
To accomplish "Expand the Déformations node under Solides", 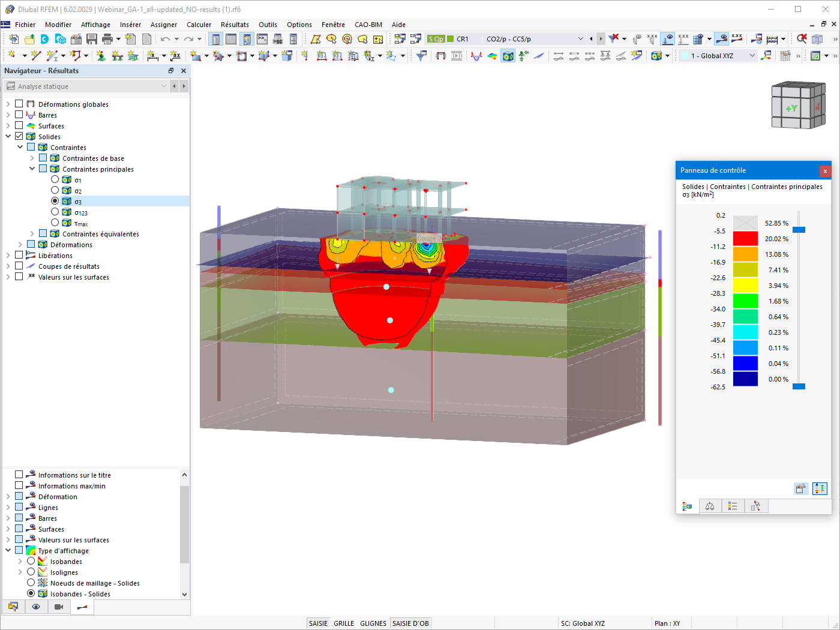I will [20, 244].
